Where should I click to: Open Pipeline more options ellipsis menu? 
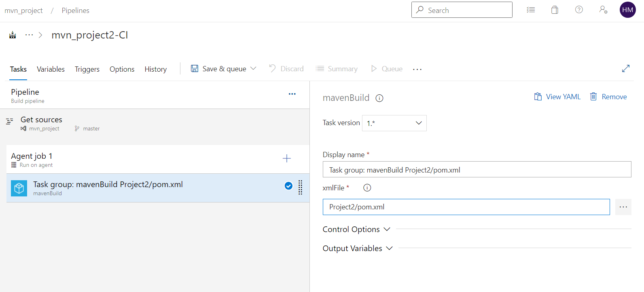click(292, 94)
